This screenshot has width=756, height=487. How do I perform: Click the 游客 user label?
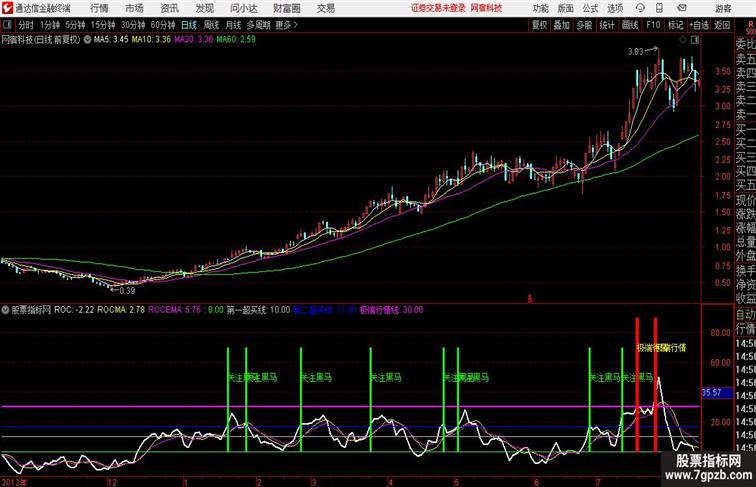tap(723, 8)
